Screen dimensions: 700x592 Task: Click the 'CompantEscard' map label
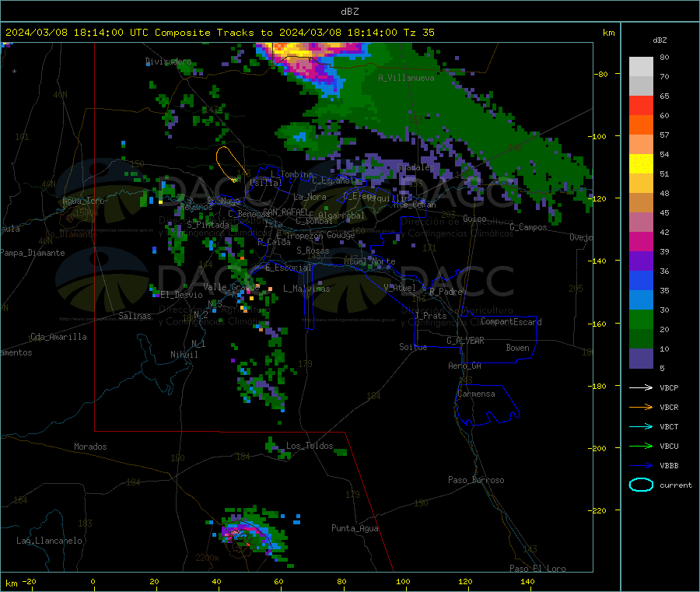point(511,322)
